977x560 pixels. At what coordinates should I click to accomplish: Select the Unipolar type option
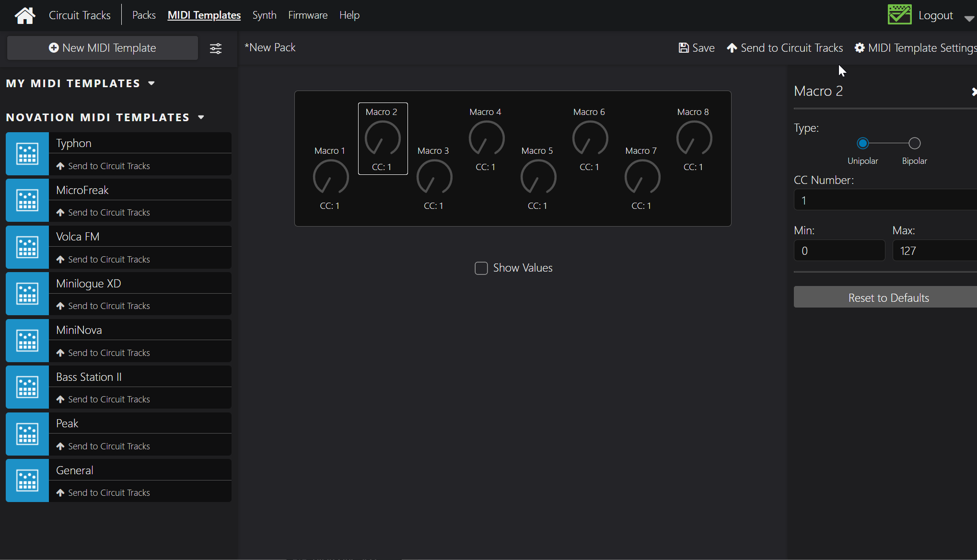(x=862, y=143)
